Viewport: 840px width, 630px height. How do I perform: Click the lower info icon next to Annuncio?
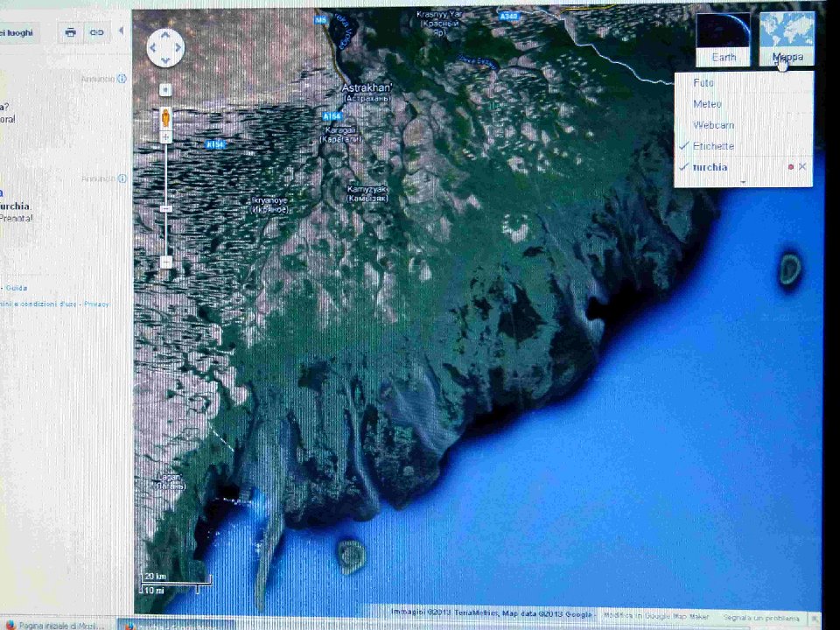[x=122, y=178]
